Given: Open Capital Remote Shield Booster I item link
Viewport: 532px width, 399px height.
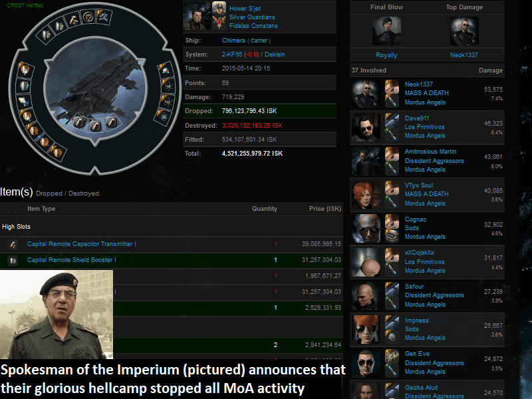Looking at the screenshot, I should 72,260.
